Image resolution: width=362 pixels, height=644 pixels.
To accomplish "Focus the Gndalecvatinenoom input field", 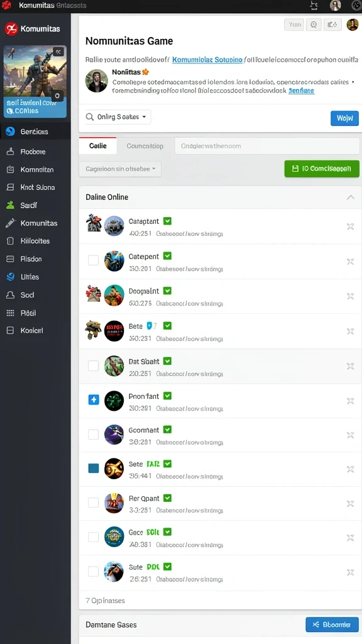I will [267, 146].
